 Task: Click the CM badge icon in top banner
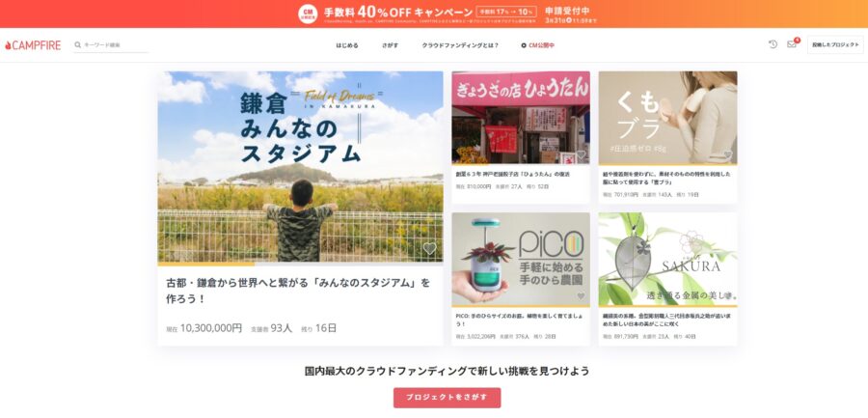pyautogui.click(x=308, y=14)
